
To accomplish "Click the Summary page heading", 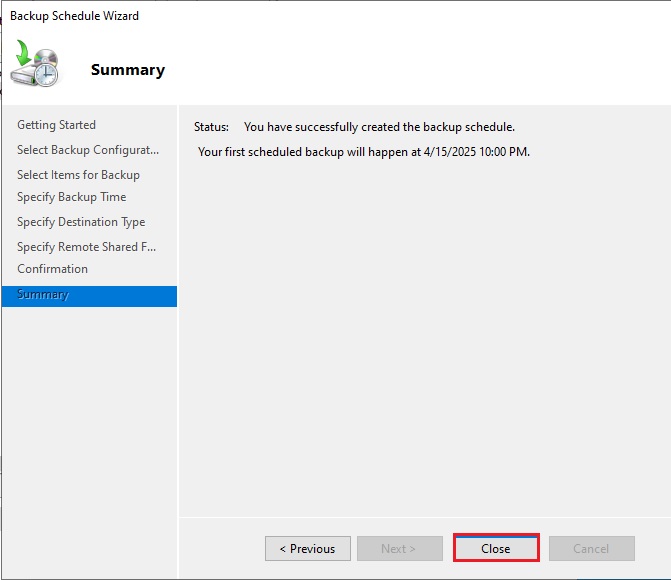I will click(127, 70).
